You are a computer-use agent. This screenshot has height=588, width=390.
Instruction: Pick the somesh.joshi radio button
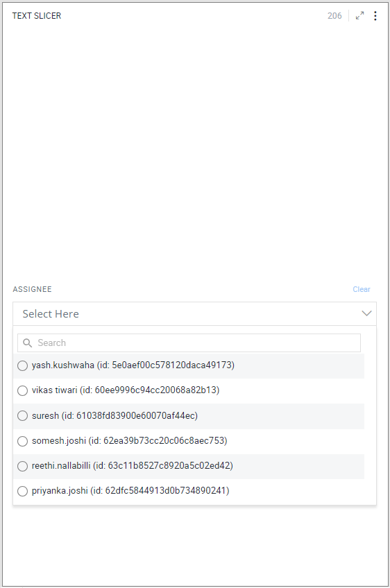[22, 441]
